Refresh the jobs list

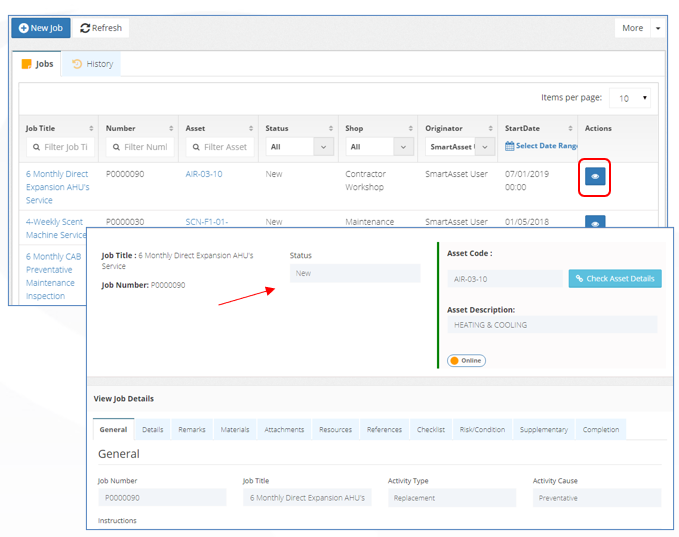(101, 28)
